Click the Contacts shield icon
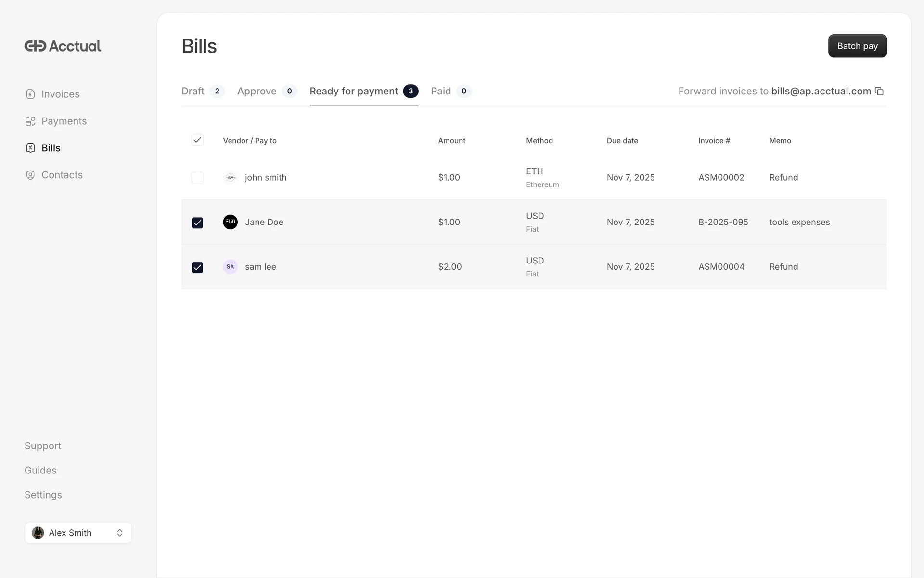The image size is (924, 578). coord(30,175)
